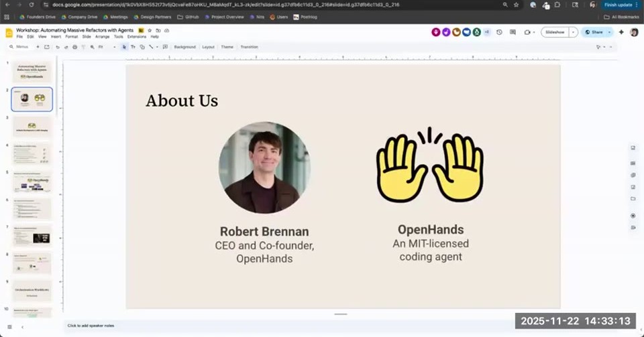644x337 pixels.
Task: Reload the page with browser refresh
Action: point(32,5)
